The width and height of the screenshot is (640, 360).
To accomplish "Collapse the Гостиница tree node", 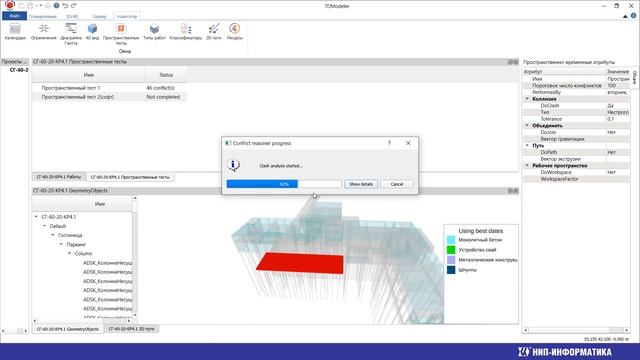I will tap(53, 235).
